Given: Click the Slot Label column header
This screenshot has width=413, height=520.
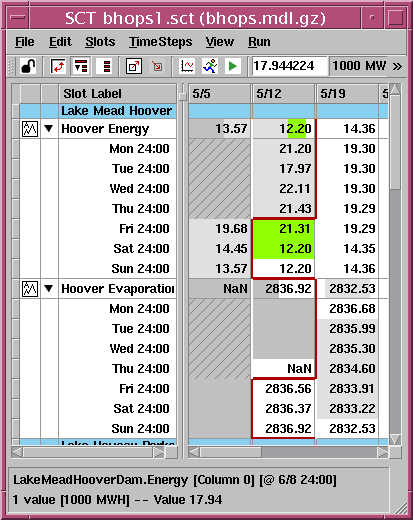Looking at the screenshot, I should 117,94.
